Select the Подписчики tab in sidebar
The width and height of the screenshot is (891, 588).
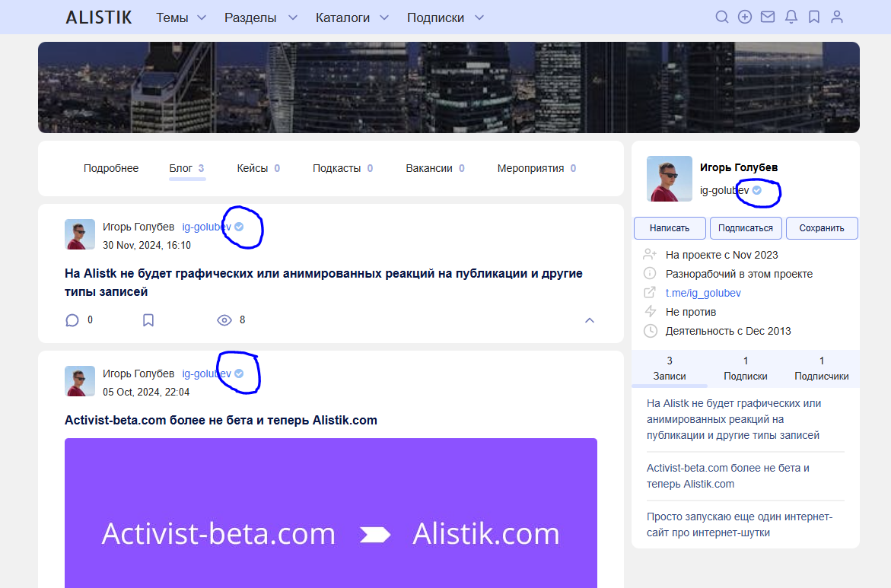(821, 368)
